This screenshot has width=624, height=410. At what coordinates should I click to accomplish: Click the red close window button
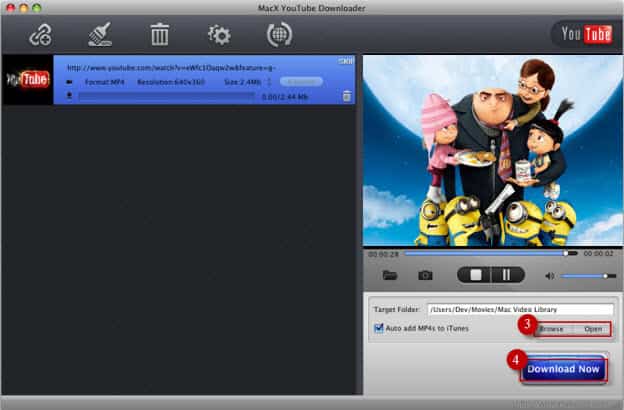click(x=11, y=8)
